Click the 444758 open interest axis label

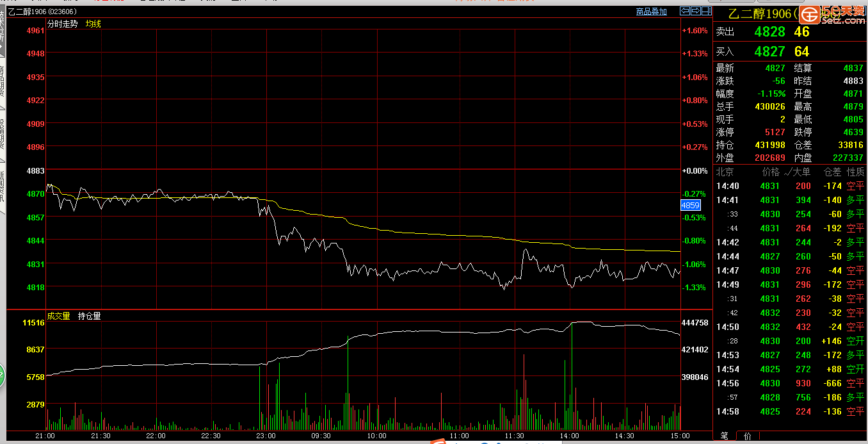[695, 322]
